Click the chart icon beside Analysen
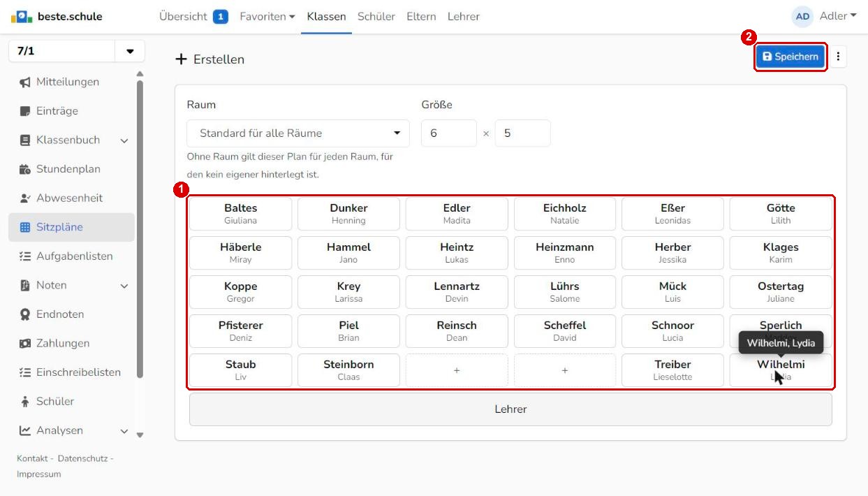This screenshot has height=496, width=868. 25,430
